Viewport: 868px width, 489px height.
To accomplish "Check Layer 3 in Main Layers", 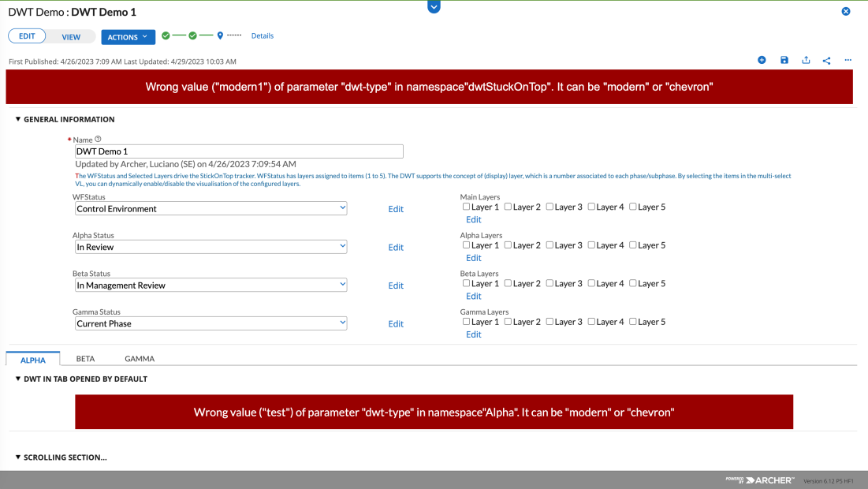I will tap(549, 207).
